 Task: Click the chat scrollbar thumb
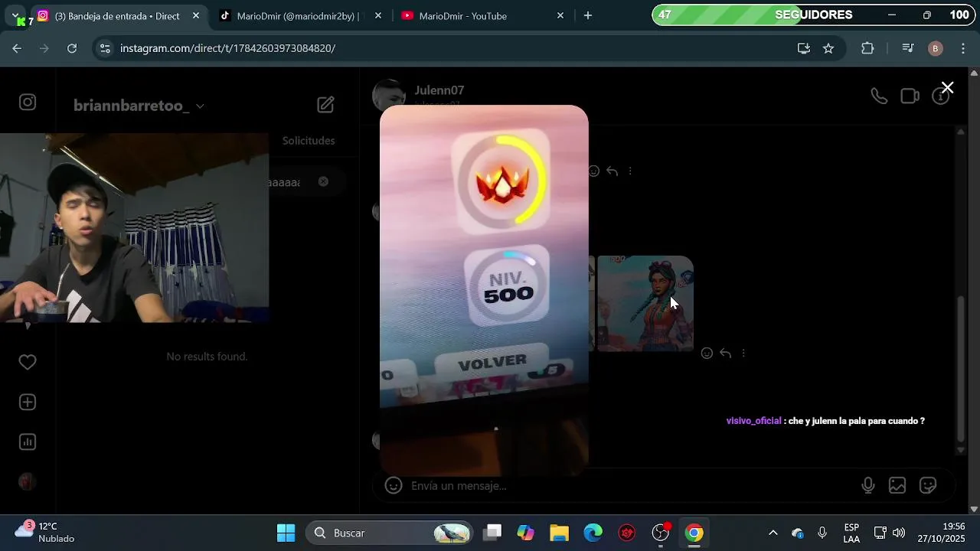[962, 370]
